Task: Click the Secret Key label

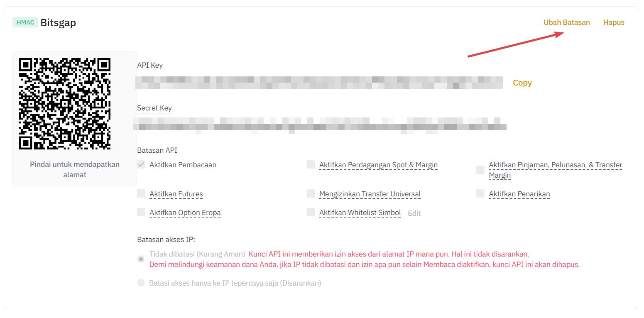Action: point(154,108)
